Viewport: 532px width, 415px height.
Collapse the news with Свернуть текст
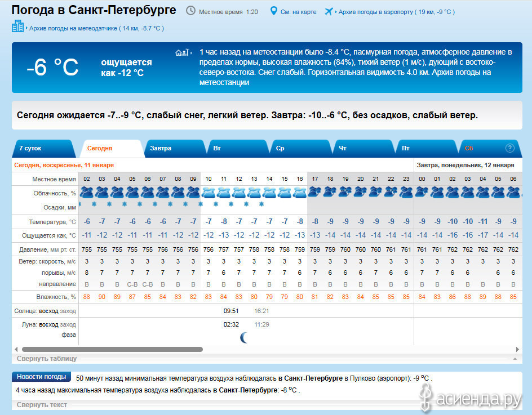click(42, 405)
